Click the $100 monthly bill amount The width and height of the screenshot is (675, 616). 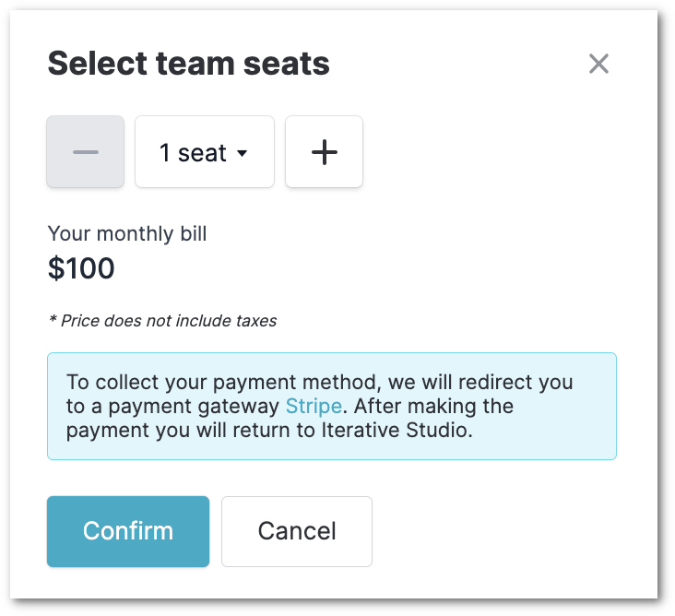(x=81, y=268)
